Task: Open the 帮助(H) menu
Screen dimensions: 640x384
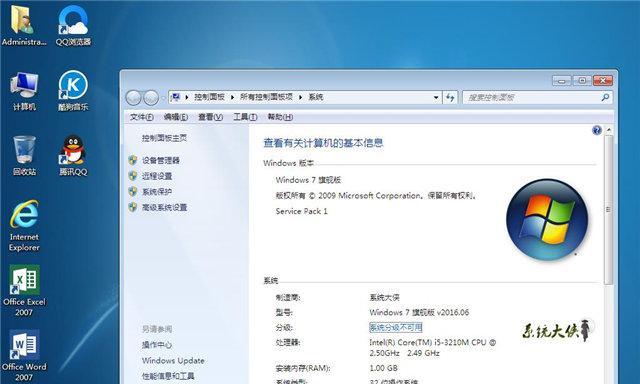Action: (x=280, y=117)
